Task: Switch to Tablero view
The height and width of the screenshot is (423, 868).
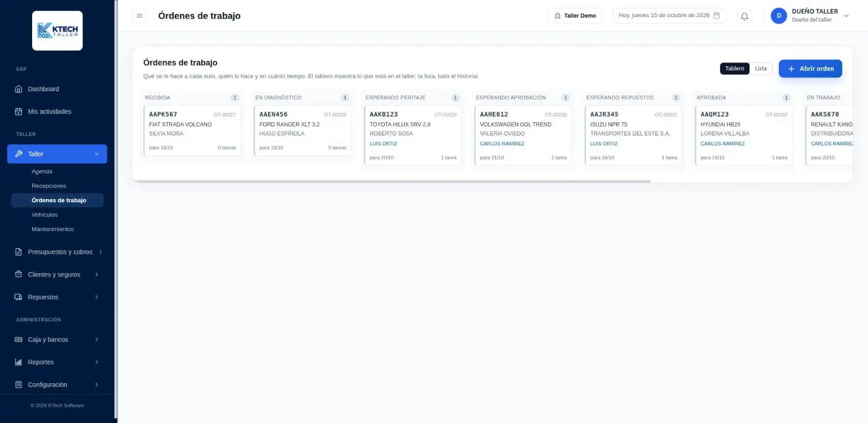Action: point(735,69)
